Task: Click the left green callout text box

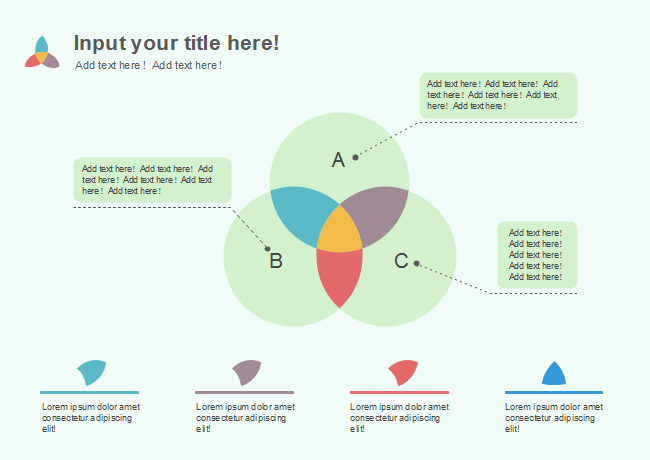Action: pyautogui.click(x=152, y=180)
